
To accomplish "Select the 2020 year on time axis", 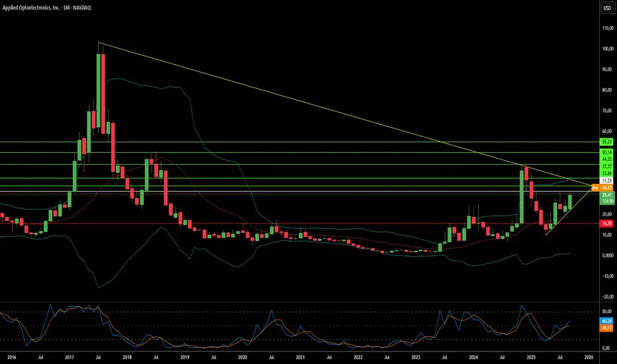I will pyautogui.click(x=242, y=356).
